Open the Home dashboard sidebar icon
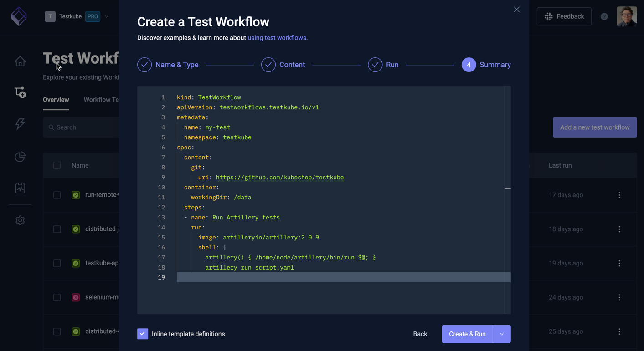Image resolution: width=644 pixels, height=351 pixels. point(20,61)
